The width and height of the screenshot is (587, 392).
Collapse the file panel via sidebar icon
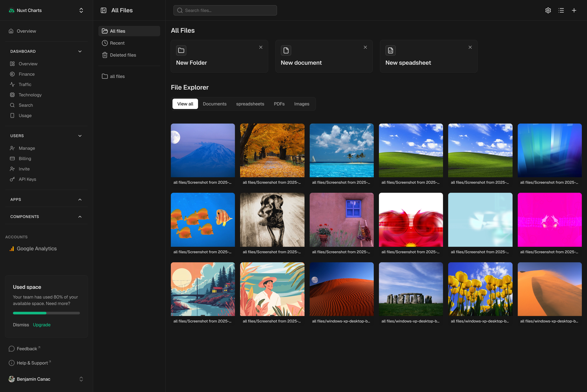tap(104, 10)
